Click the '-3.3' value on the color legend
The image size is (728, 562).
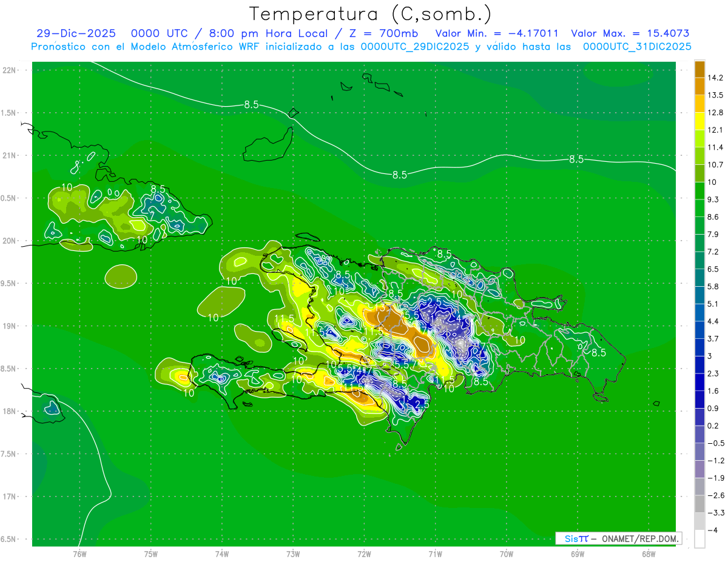[716, 512]
